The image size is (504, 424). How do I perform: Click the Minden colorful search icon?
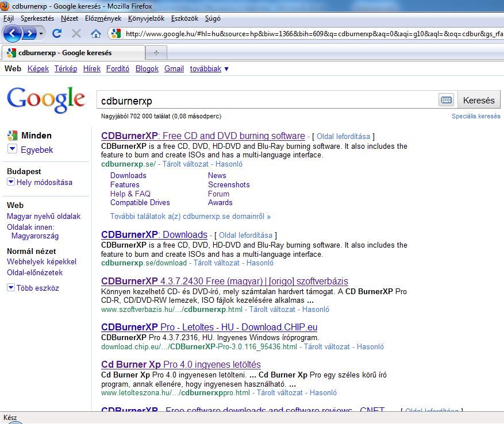coord(12,136)
